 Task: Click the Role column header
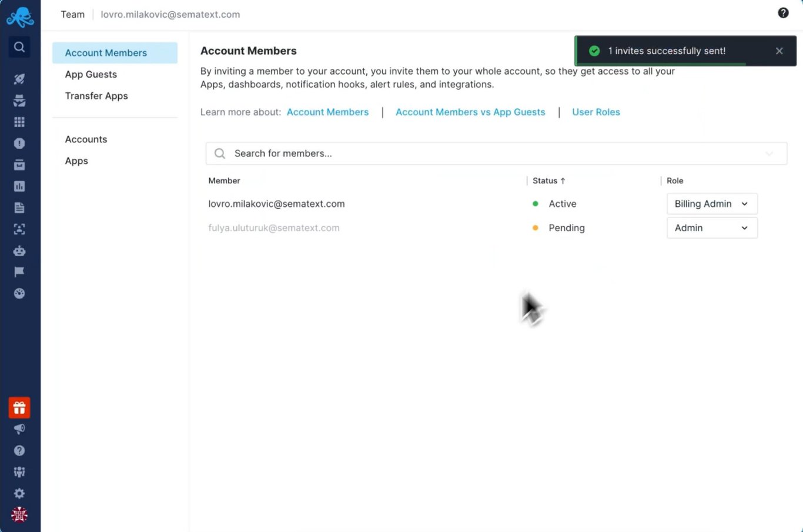coord(675,181)
